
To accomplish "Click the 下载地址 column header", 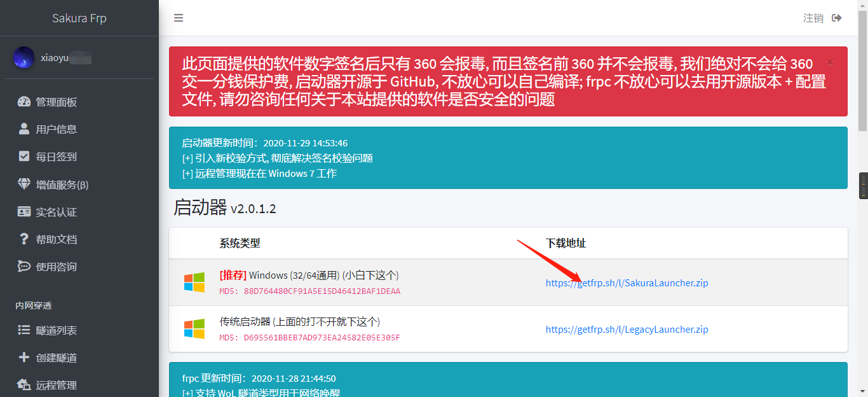I will click(x=566, y=243).
